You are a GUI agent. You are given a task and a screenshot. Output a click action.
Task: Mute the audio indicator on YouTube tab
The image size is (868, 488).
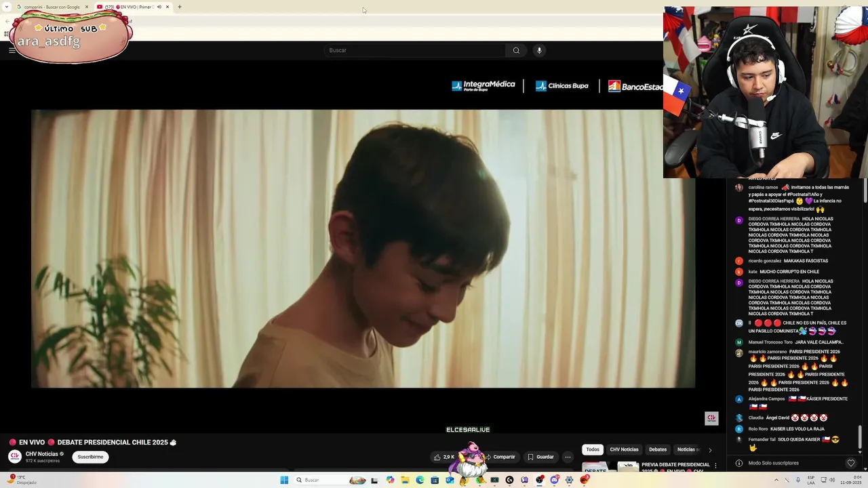(x=159, y=7)
